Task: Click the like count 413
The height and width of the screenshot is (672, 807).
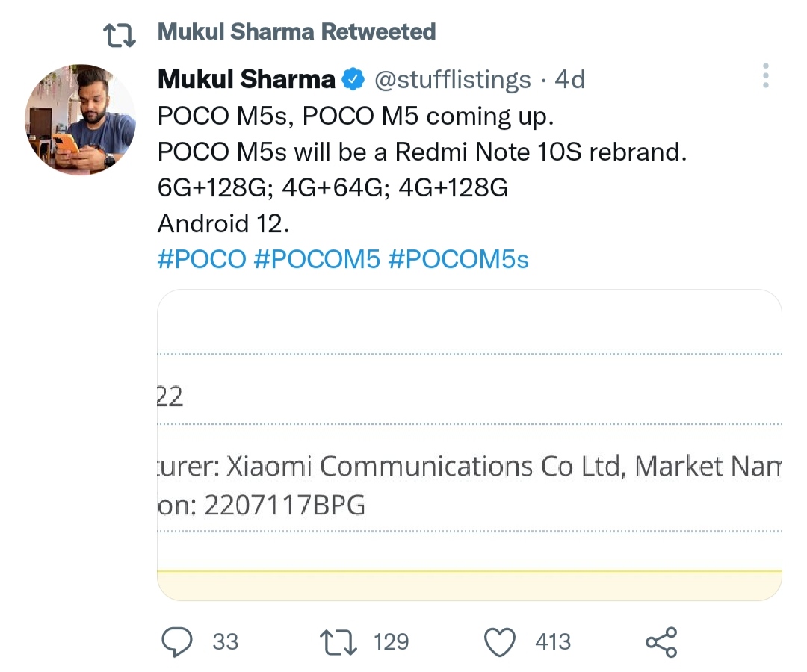Action: point(553,642)
